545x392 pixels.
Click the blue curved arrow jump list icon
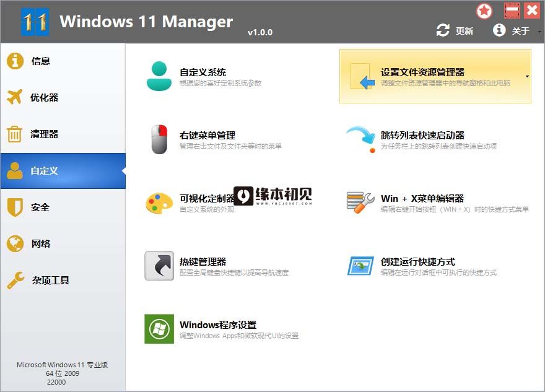pyautogui.click(x=361, y=139)
